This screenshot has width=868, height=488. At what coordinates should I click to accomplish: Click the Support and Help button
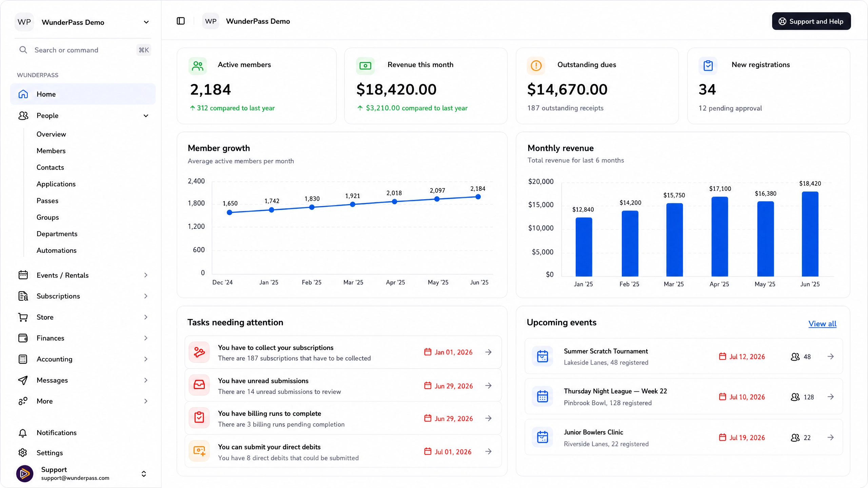click(x=811, y=21)
